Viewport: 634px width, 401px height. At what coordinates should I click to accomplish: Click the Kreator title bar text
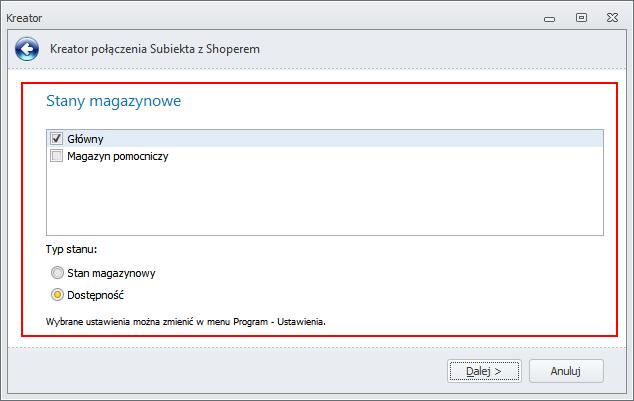point(24,18)
